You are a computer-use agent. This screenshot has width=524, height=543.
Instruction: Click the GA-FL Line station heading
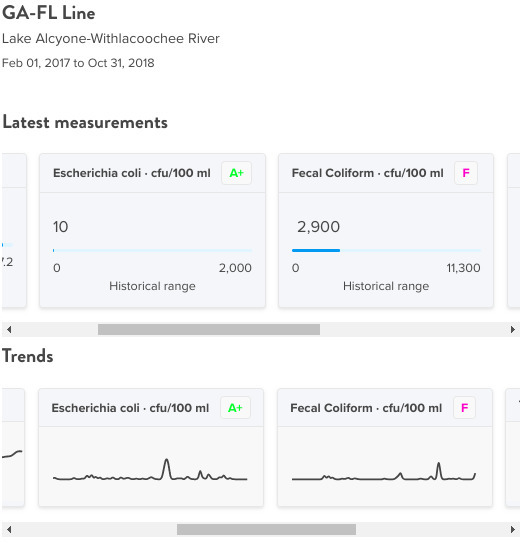tap(48, 13)
